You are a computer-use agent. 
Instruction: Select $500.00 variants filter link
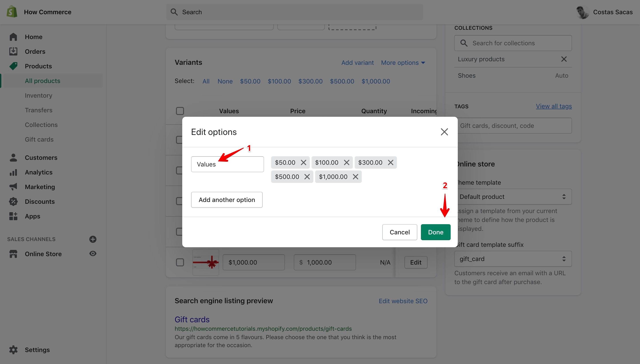342,81
